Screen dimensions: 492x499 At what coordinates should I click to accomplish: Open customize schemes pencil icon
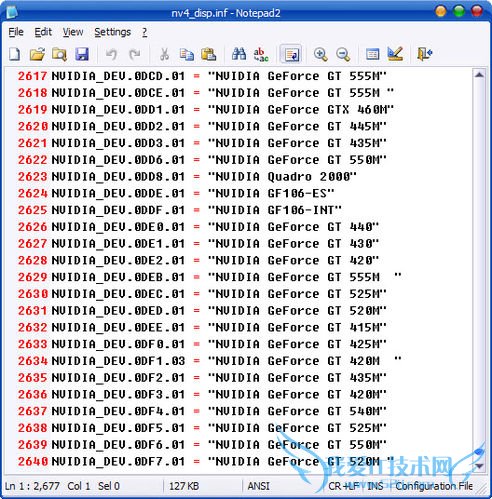pyautogui.click(x=395, y=54)
